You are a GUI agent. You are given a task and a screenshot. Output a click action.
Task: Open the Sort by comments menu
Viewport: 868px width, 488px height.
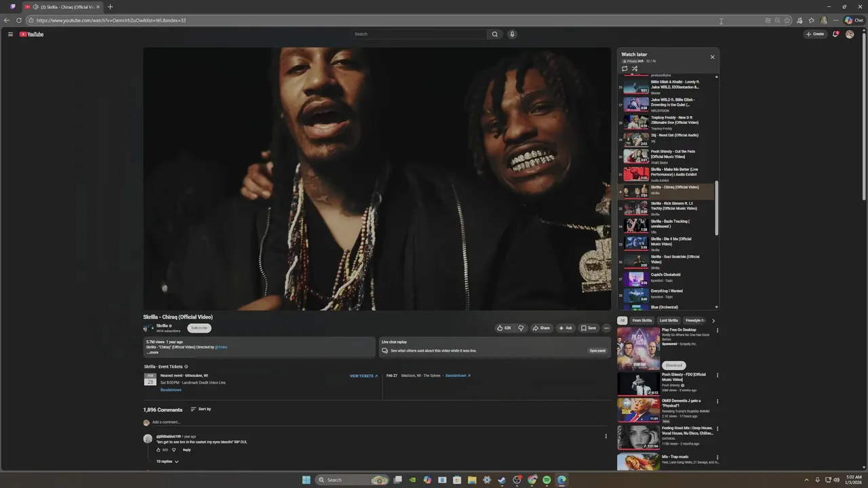(201, 409)
